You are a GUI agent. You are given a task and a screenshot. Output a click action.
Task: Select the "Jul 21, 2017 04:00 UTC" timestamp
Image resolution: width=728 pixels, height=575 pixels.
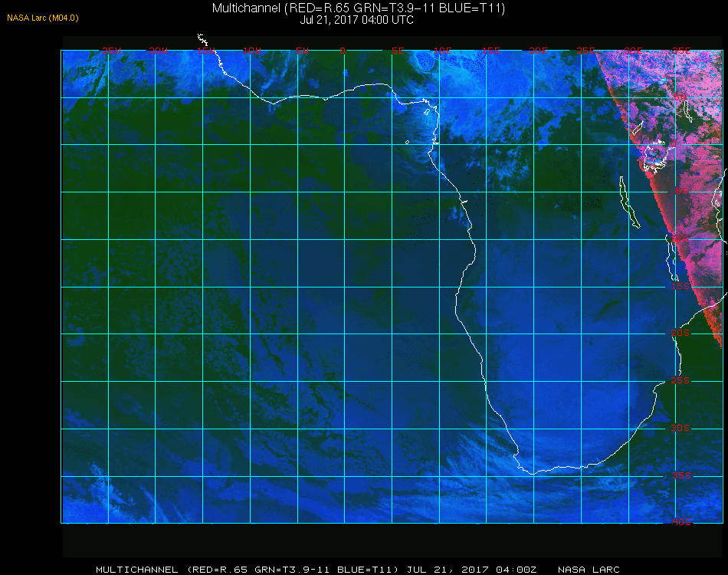[356, 20]
